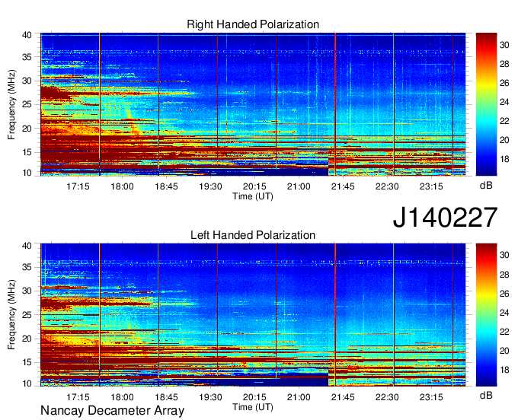Click 22:30 tick on Right Handed time axis
518x420 pixels.
pyautogui.click(x=387, y=186)
